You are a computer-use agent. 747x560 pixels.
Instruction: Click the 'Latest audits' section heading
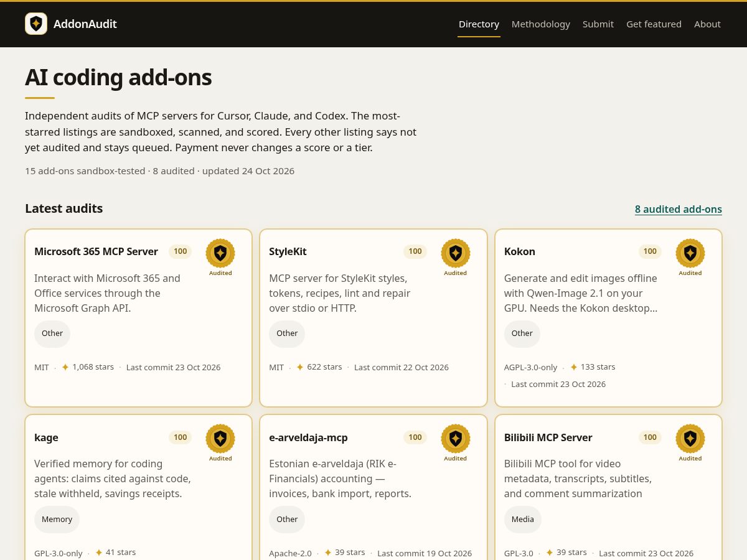point(63,208)
